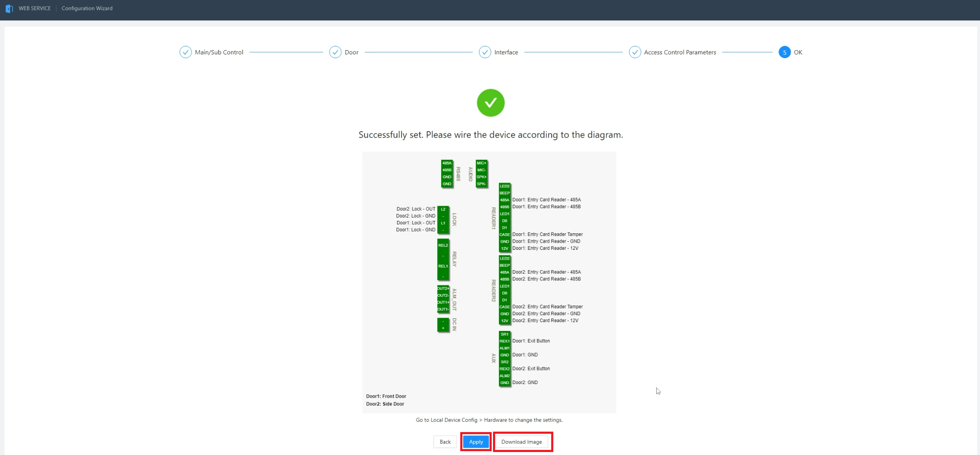The width and height of the screenshot is (980, 455).
Task: Click the Access Control Parameters checkmark icon
Action: pos(635,52)
